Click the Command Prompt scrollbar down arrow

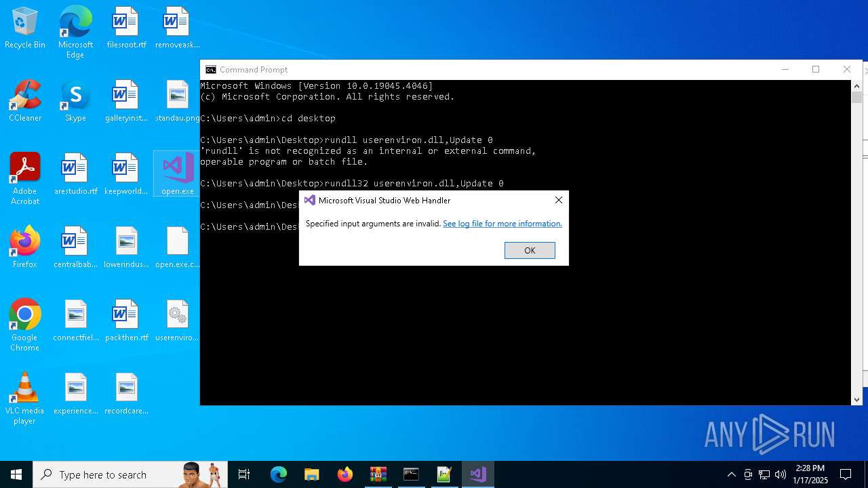click(x=857, y=400)
